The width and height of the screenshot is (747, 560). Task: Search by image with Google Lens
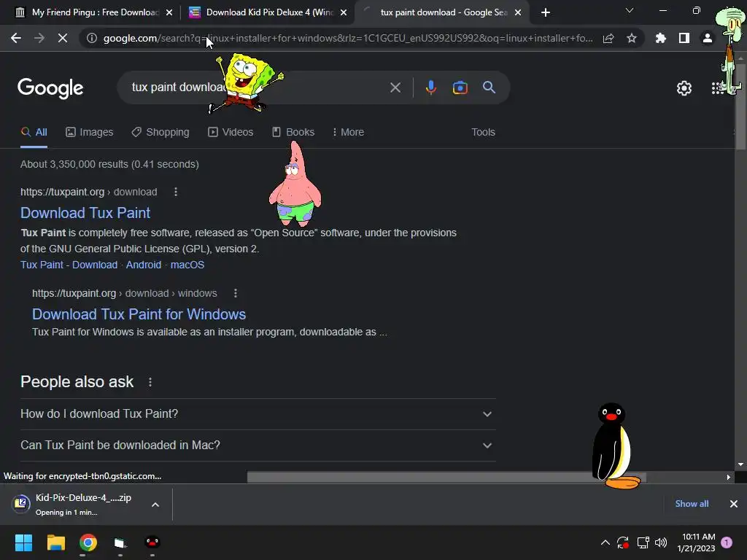point(460,87)
